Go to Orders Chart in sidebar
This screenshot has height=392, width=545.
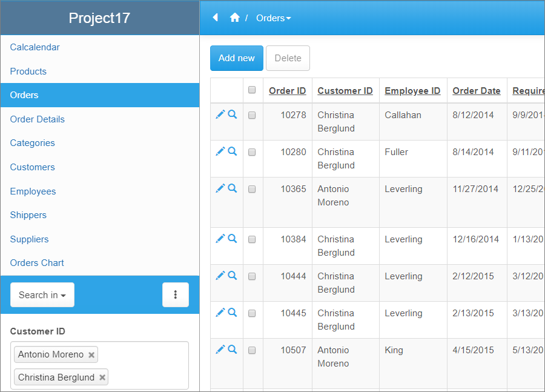37,263
